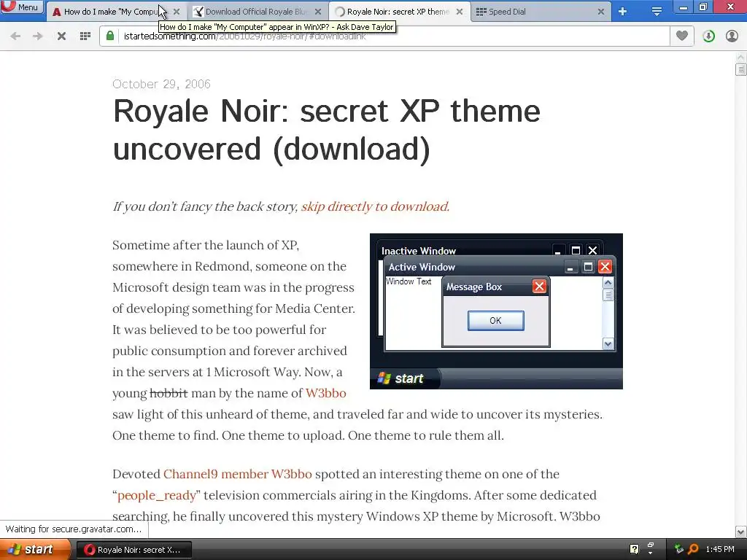Click the 1:45 PM system clock
Screen dimensions: 747x560
[720, 550]
